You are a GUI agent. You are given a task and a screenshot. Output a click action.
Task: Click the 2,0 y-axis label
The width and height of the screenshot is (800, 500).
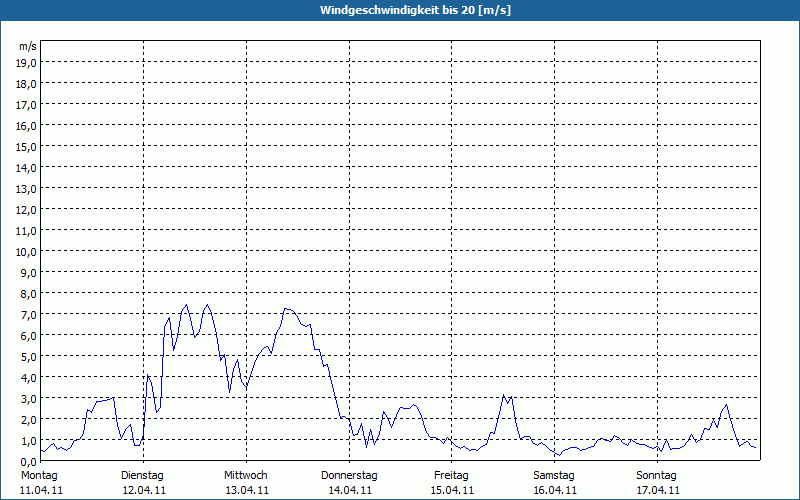click(x=29, y=419)
